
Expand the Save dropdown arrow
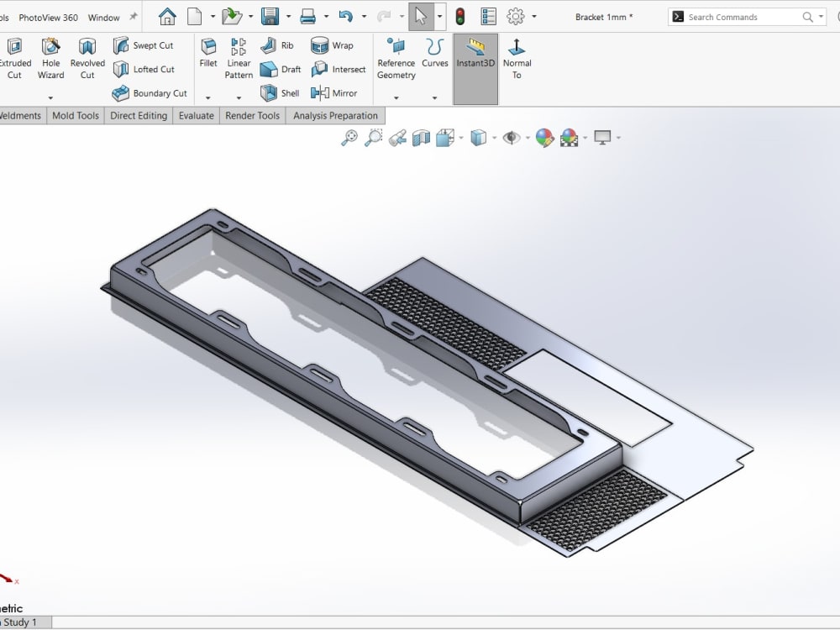(288, 17)
